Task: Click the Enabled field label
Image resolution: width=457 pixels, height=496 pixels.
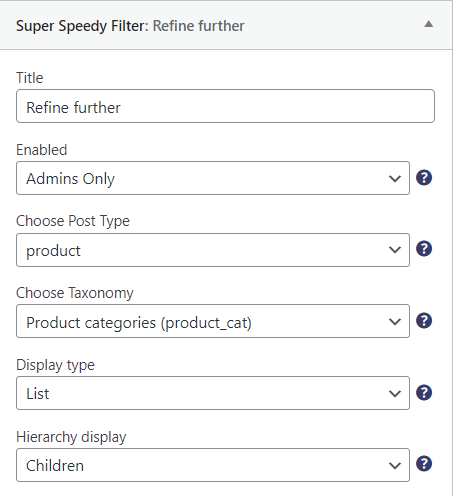Action: click(42, 150)
